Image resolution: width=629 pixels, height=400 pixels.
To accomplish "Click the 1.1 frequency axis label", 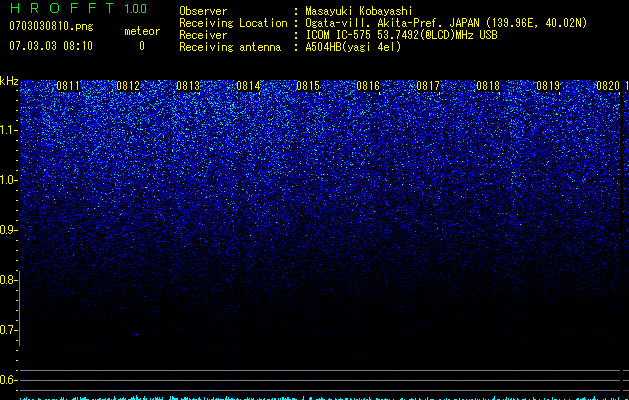I will pyautogui.click(x=9, y=130).
